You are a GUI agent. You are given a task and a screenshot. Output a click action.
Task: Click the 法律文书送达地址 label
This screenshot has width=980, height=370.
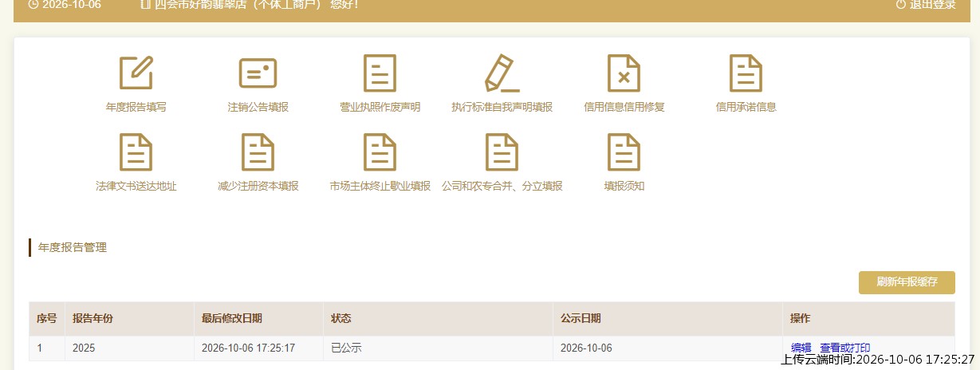[136, 187]
